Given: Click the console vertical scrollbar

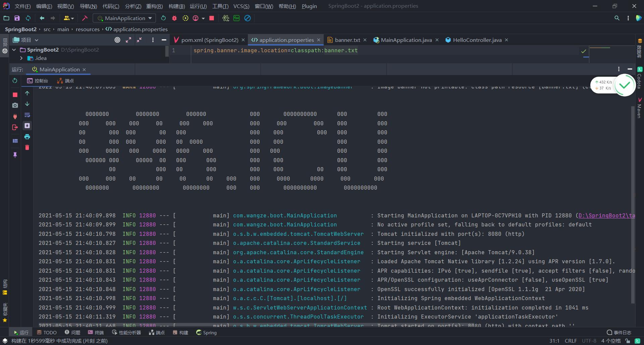Looking at the screenshot, I should click(633, 204).
